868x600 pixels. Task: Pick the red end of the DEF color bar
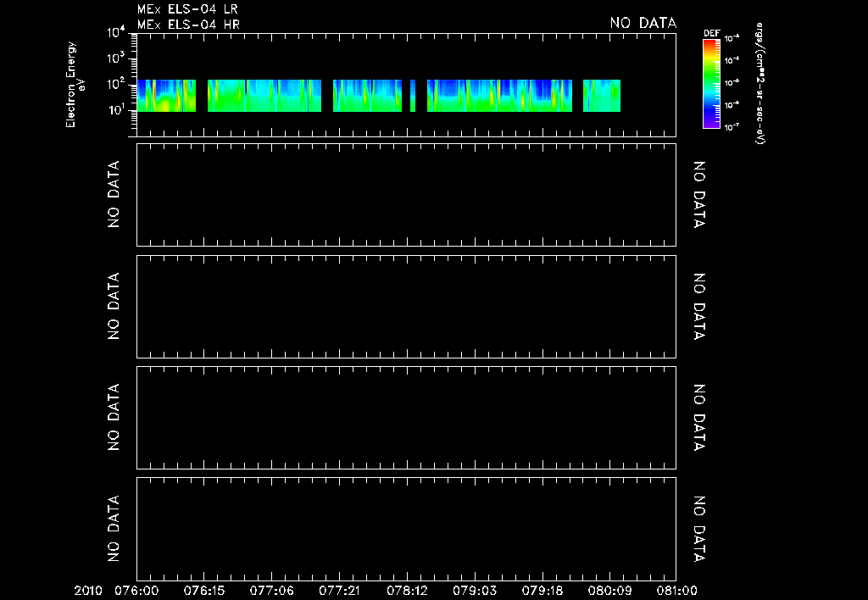pyautogui.click(x=711, y=44)
